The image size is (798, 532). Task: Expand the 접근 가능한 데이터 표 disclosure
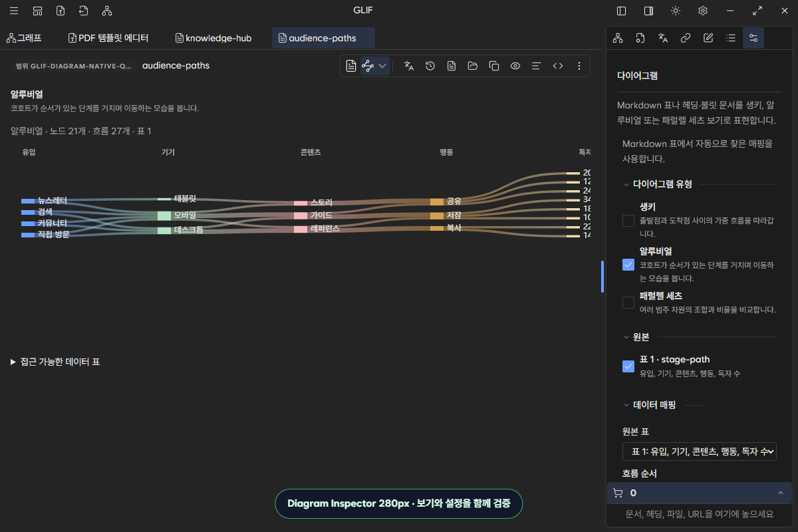55,362
